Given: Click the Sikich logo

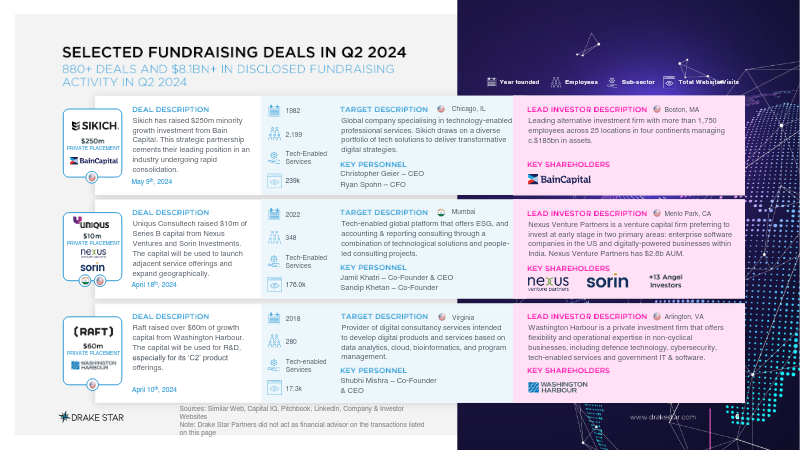Looking at the screenshot, I should coord(95,126).
